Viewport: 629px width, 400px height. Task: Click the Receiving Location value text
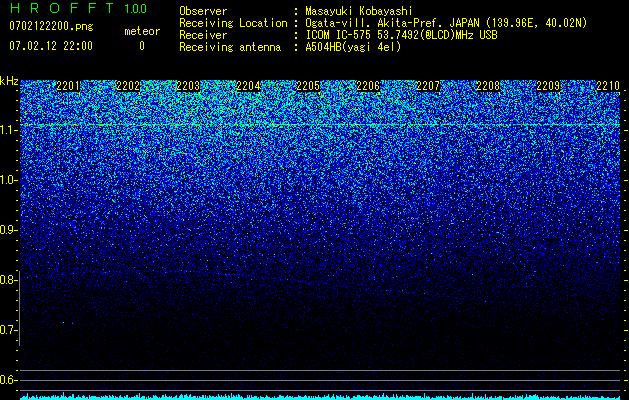coord(446,23)
